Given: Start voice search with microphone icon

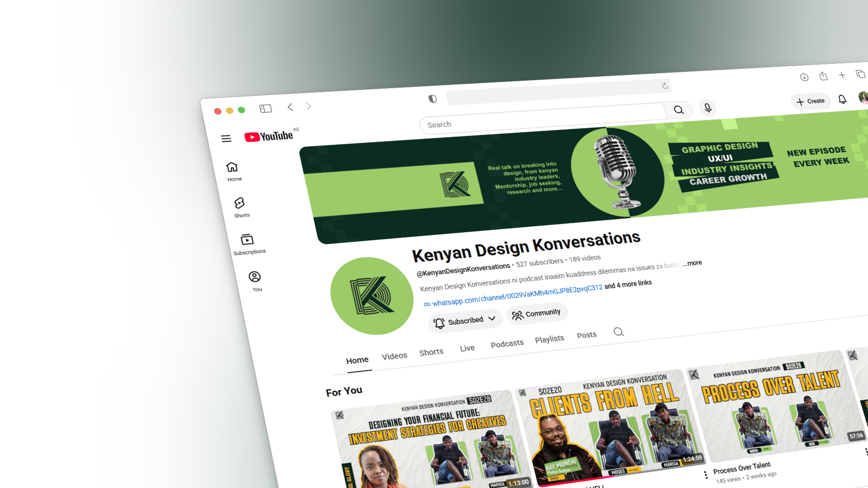Looking at the screenshot, I should (x=708, y=108).
